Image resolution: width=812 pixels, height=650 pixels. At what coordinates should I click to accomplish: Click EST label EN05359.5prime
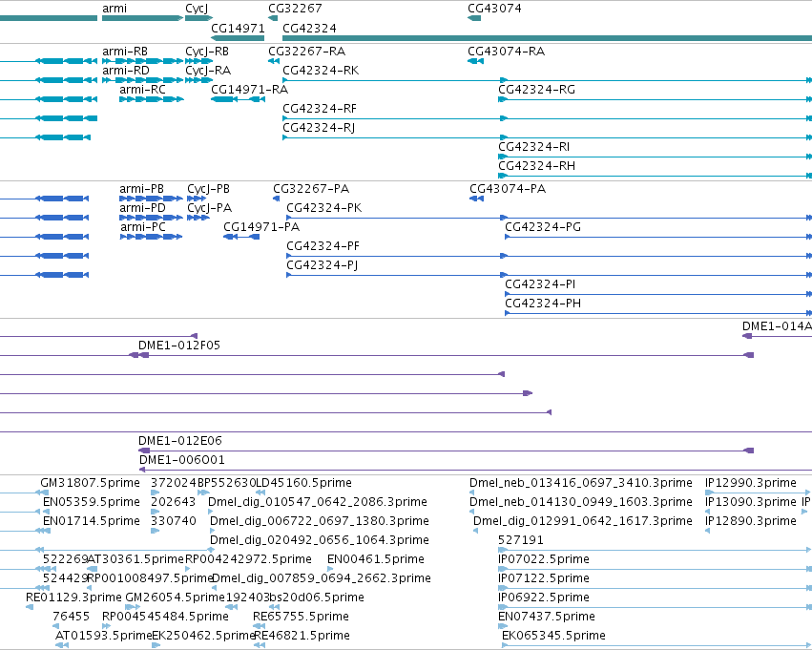point(92,502)
